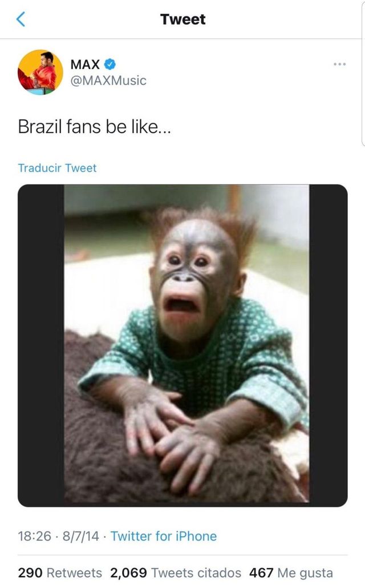This screenshot has height=588, width=365.
Task: Click the blue verified badge
Action: coord(110,65)
